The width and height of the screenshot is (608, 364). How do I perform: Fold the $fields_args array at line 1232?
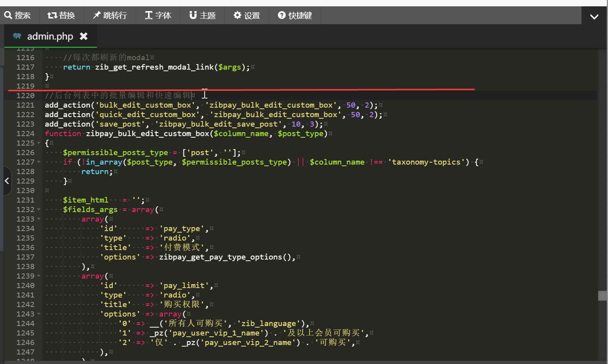[39, 210]
